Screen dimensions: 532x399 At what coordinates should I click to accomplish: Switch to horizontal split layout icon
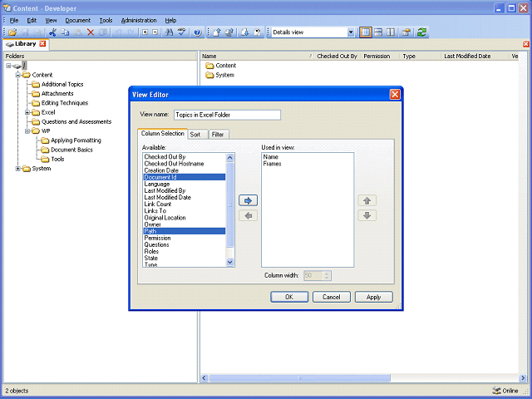378,32
